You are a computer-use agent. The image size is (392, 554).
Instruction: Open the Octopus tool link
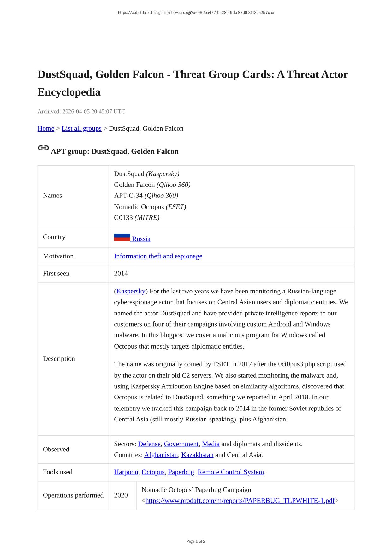click(153, 472)
